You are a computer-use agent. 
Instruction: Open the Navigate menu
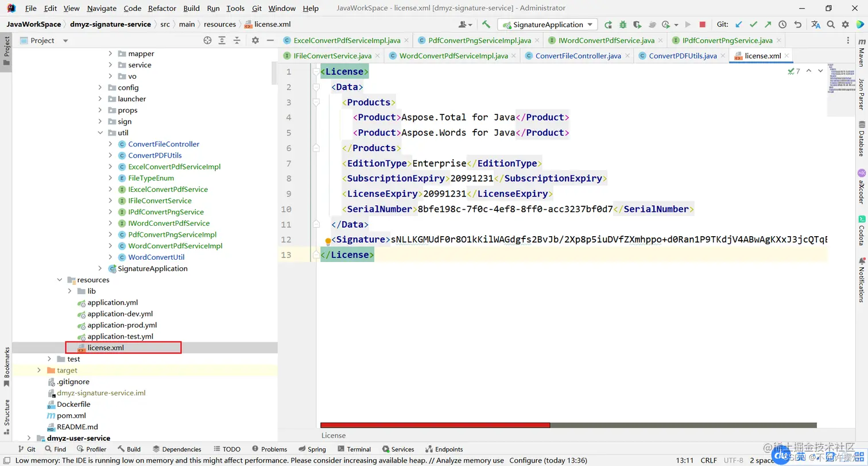coord(102,8)
